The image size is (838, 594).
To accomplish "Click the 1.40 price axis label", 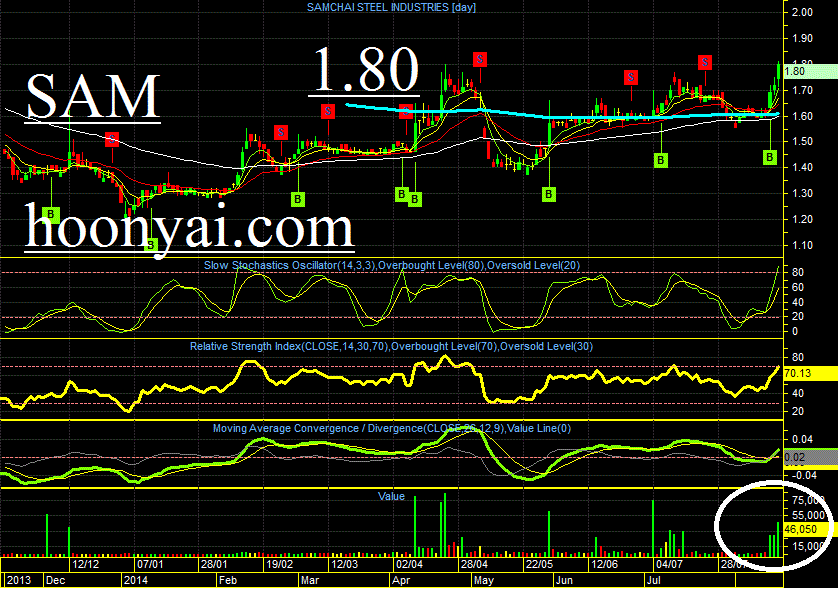I will tap(802, 167).
